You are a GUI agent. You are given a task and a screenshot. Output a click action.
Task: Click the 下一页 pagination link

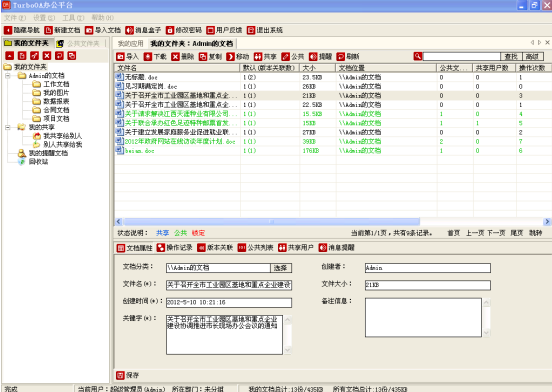(496, 233)
